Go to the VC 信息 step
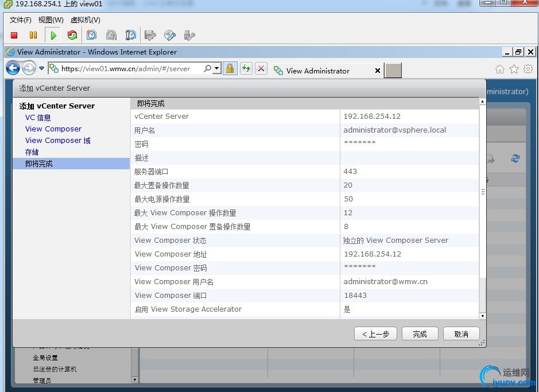539x392 pixels. [x=38, y=118]
